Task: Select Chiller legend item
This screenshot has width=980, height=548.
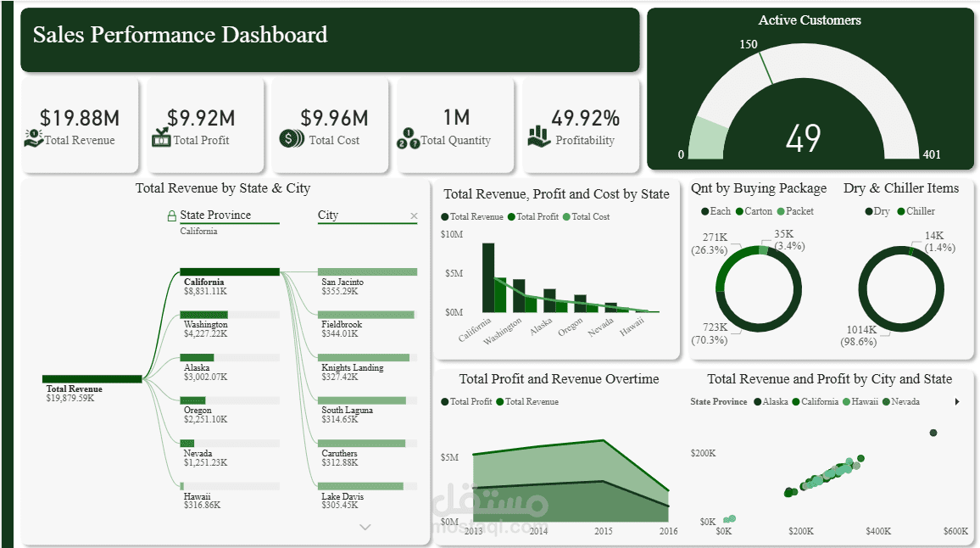Action: coord(916,211)
